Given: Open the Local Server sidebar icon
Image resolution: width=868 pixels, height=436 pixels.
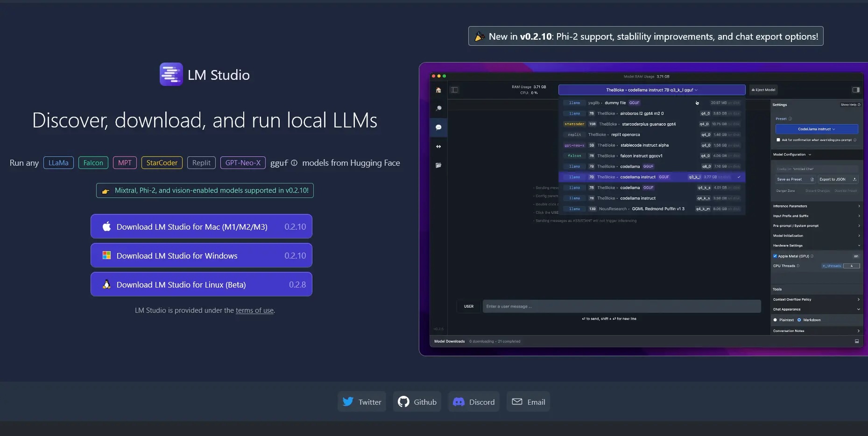Looking at the screenshot, I should pos(438,146).
